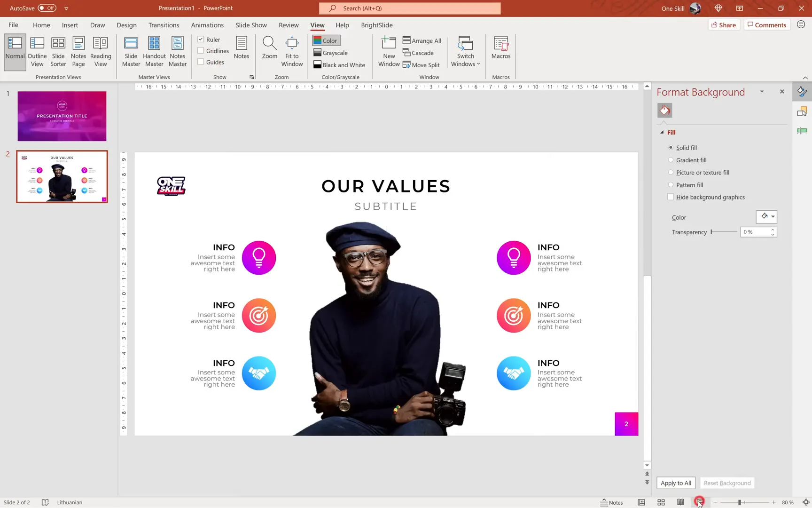Image resolution: width=812 pixels, height=508 pixels.
Task: Switch to Grayscale view mode
Action: tap(331, 53)
